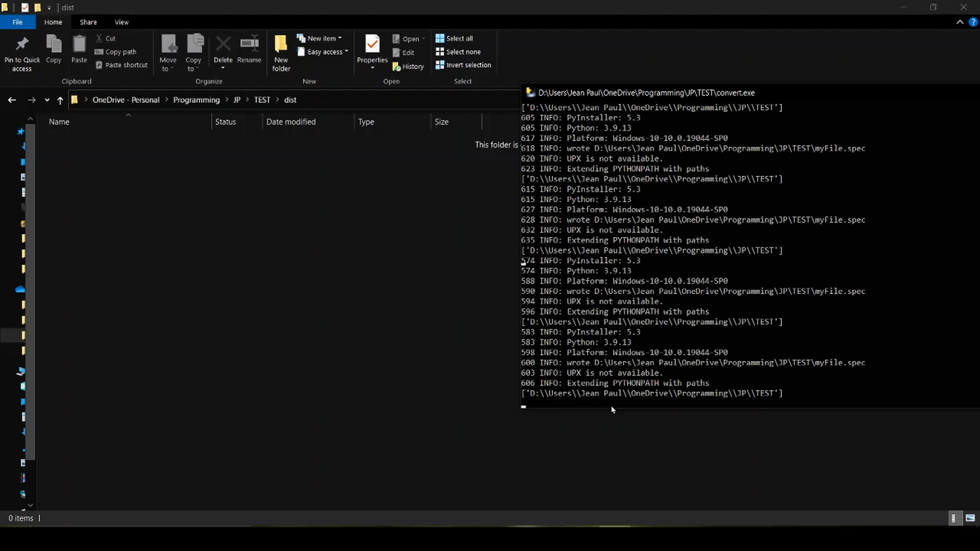Open the Copy to menu

pos(194,53)
